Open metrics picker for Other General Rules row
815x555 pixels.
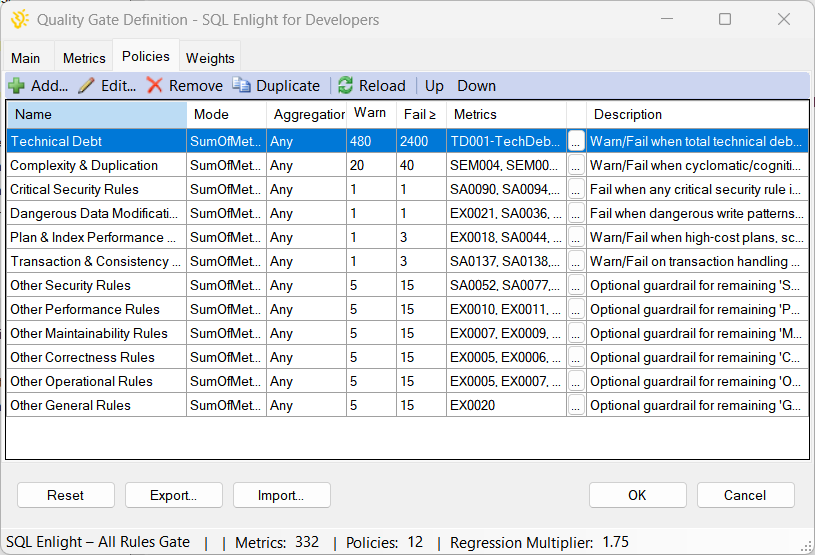(x=576, y=405)
